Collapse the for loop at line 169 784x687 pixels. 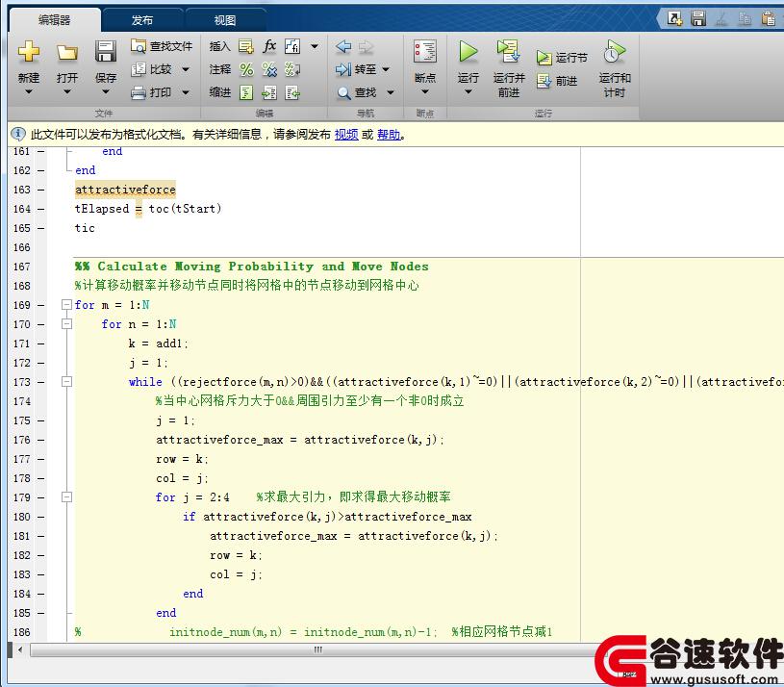(66, 304)
